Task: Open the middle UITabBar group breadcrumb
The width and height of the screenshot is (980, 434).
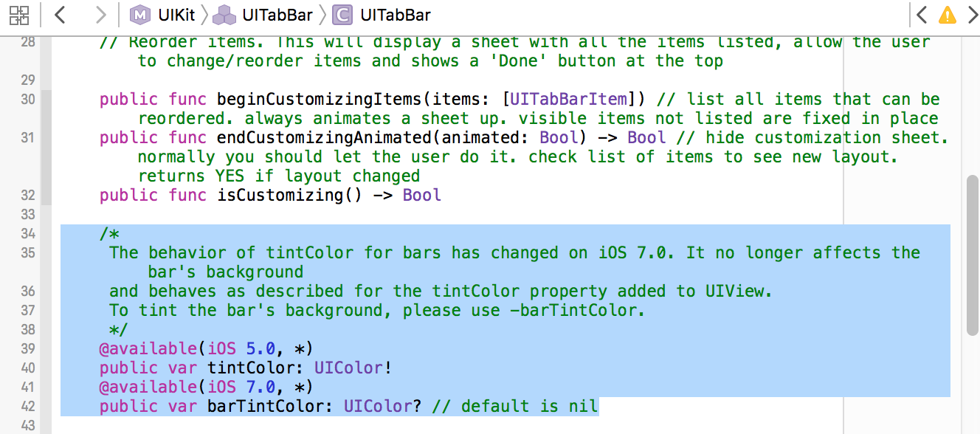Action: coord(277,15)
